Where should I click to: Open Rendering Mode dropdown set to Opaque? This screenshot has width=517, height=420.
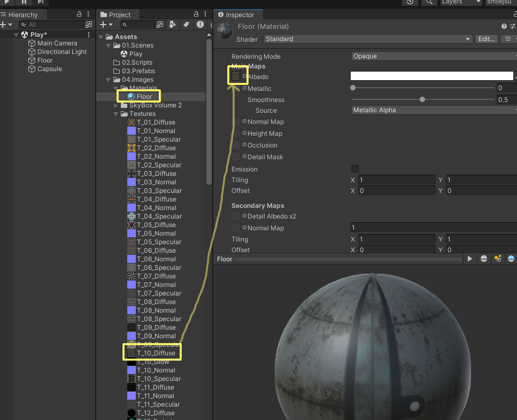click(x=434, y=56)
